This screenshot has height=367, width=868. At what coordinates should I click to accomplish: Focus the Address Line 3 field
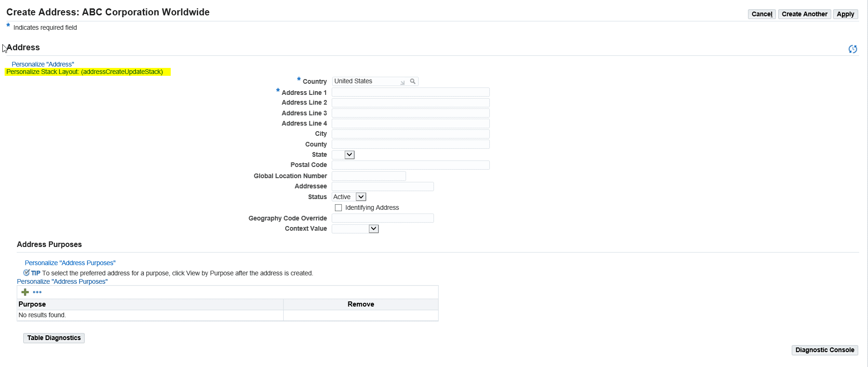coord(411,113)
